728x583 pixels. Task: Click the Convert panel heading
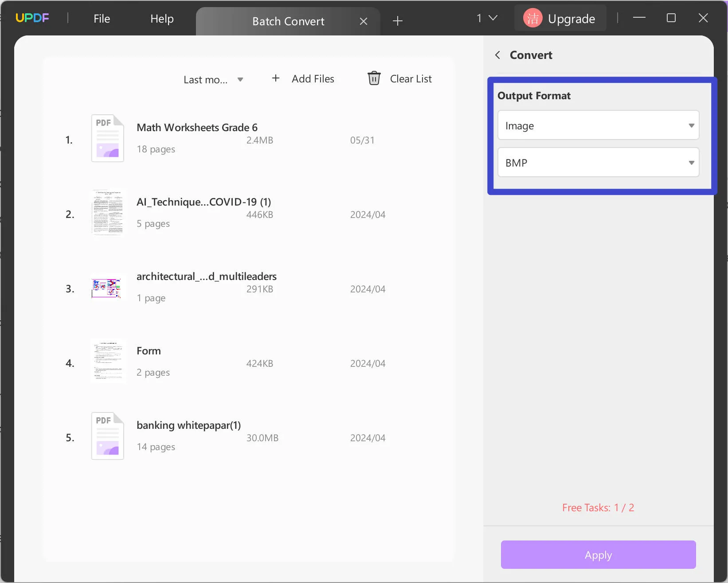531,55
